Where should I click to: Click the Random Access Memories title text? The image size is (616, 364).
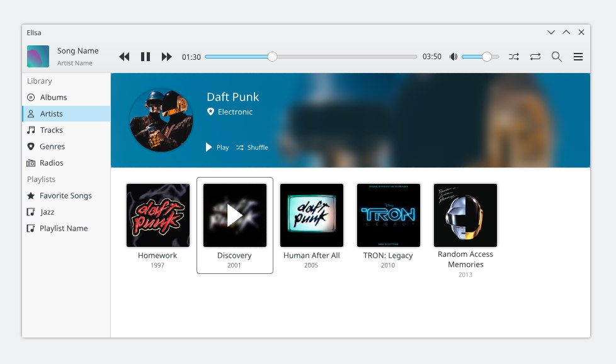465,259
